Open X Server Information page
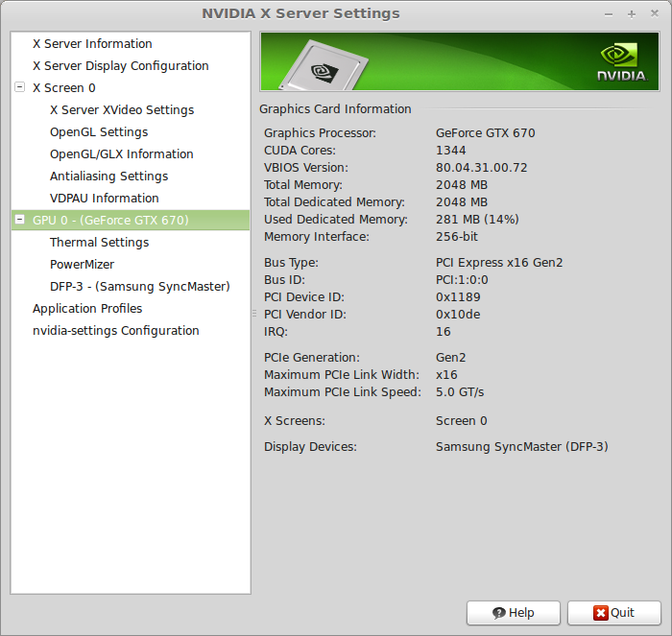The height and width of the screenshot is (636, 672). click(92, 44)
